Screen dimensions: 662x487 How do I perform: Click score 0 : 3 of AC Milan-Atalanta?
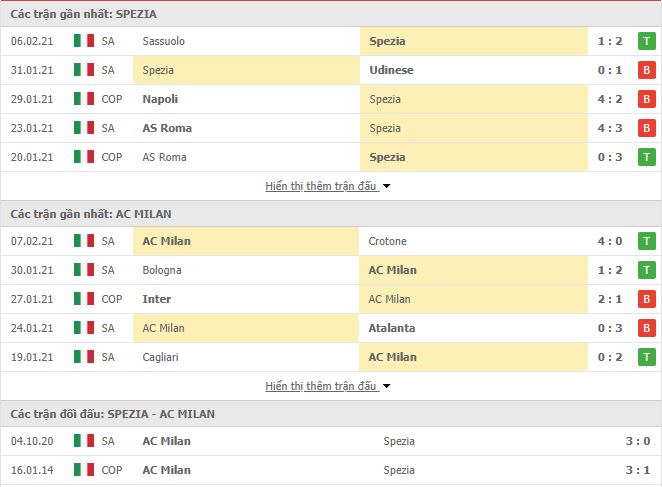click(610, 328)
